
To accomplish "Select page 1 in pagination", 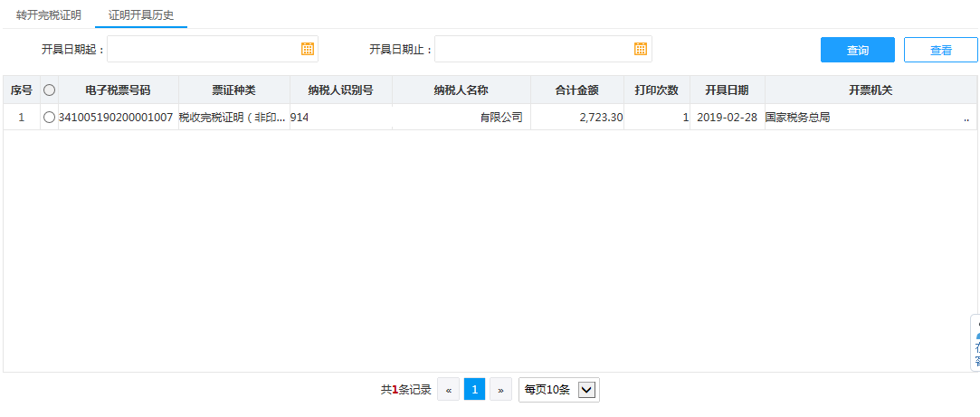I will click(474, 390).
